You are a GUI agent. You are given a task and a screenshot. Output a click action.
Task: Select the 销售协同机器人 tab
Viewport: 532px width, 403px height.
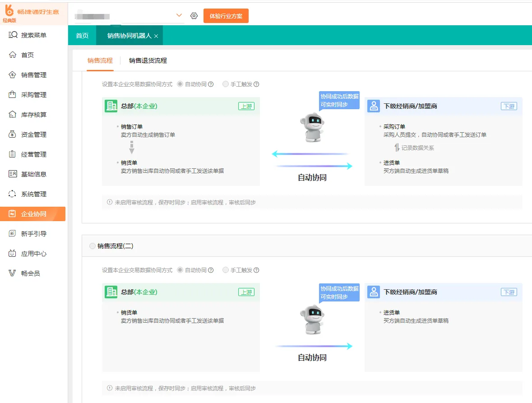(129, 36)
